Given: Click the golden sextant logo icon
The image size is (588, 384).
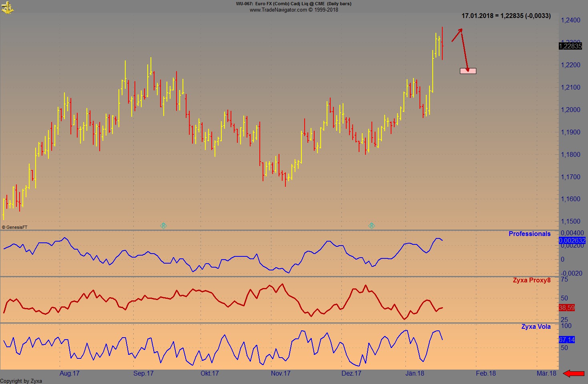Looking at the screenshot, I should (x=8, y=8).
